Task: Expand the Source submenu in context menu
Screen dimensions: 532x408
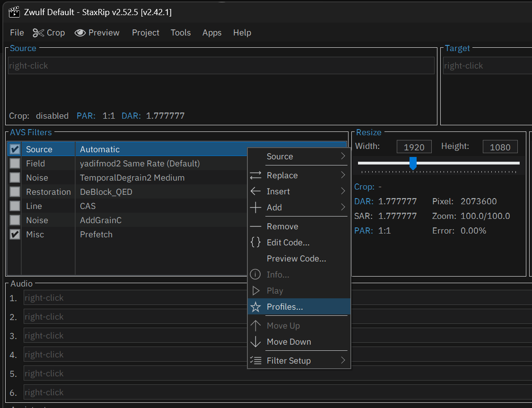Action: [299, 156]
